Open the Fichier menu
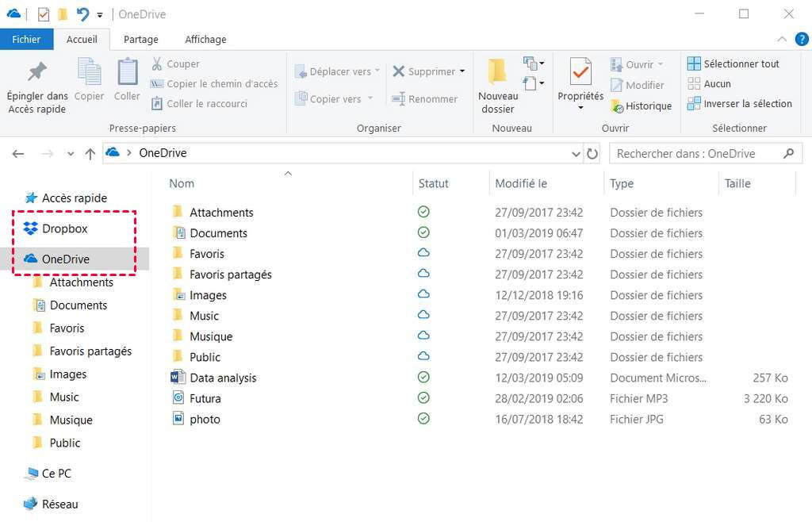 pos(26,40)
